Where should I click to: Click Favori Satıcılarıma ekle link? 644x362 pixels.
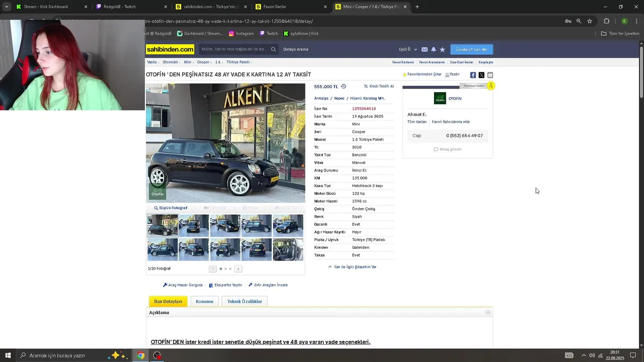[451, 122]
